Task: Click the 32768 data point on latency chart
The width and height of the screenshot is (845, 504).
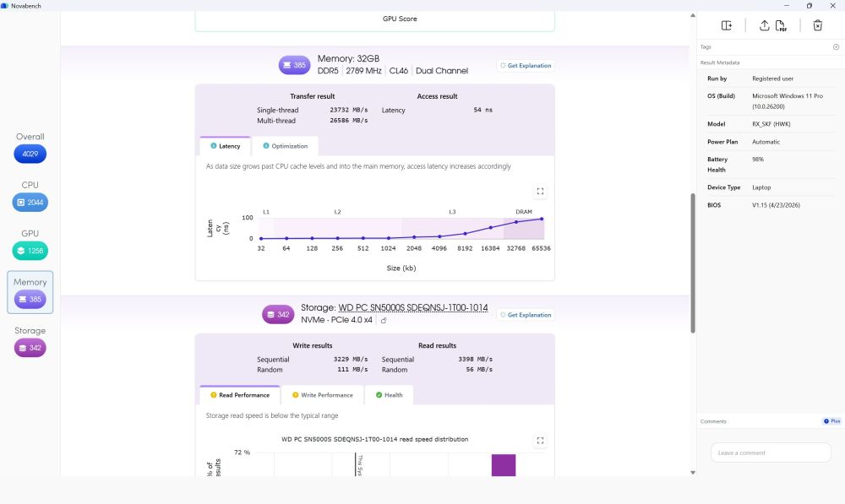Action: (516, 222)
